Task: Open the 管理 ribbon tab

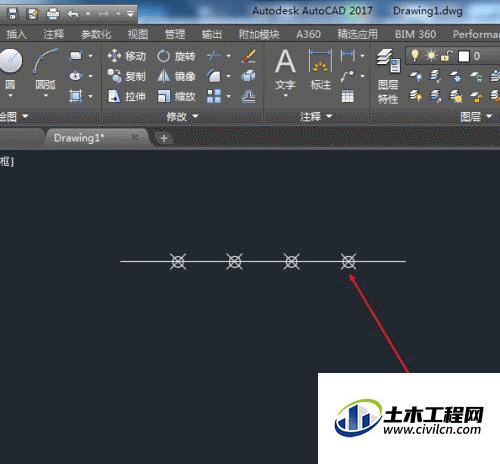Action: point(175,34)
